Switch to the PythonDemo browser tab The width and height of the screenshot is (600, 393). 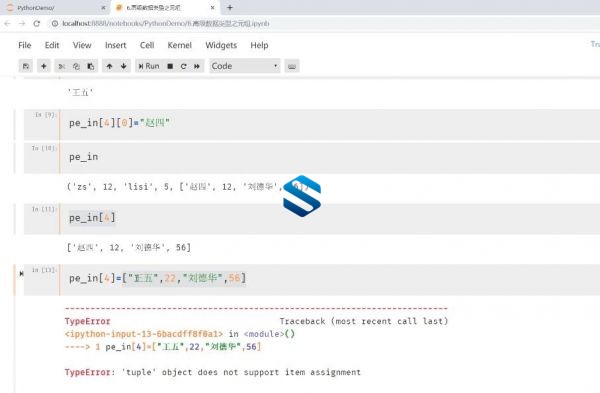coord(55,8)
